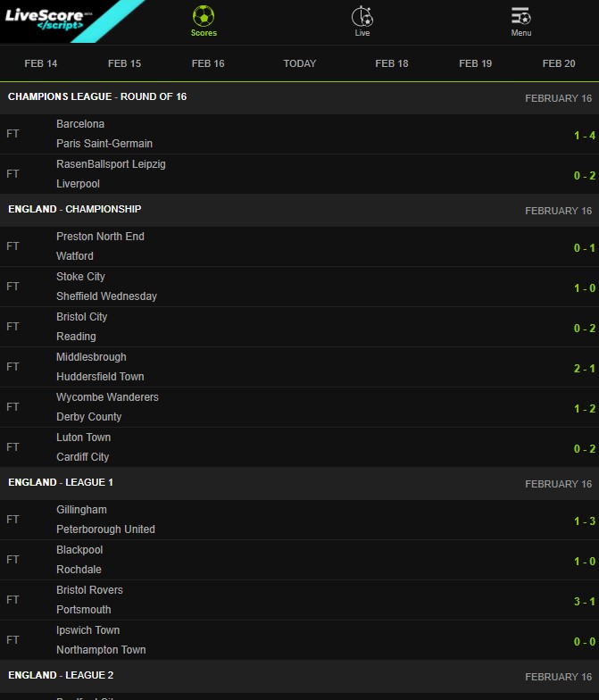This screenshot has width=599, height=700.
Task: Select Ipswich Town team name
Action: point(87,630)
